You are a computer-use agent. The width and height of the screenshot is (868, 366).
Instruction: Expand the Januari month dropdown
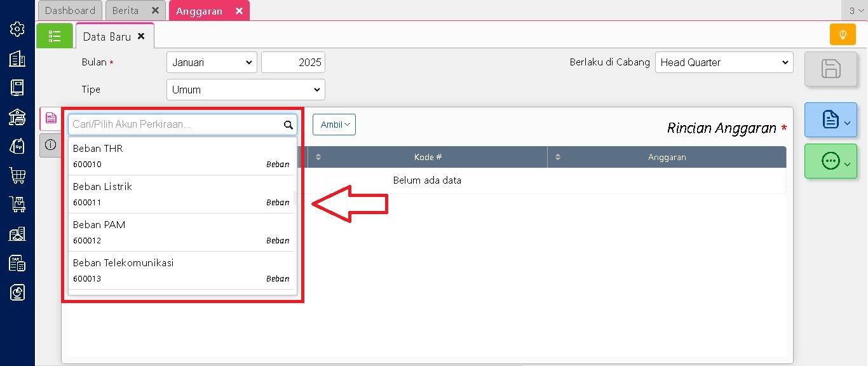pos(212,62)
